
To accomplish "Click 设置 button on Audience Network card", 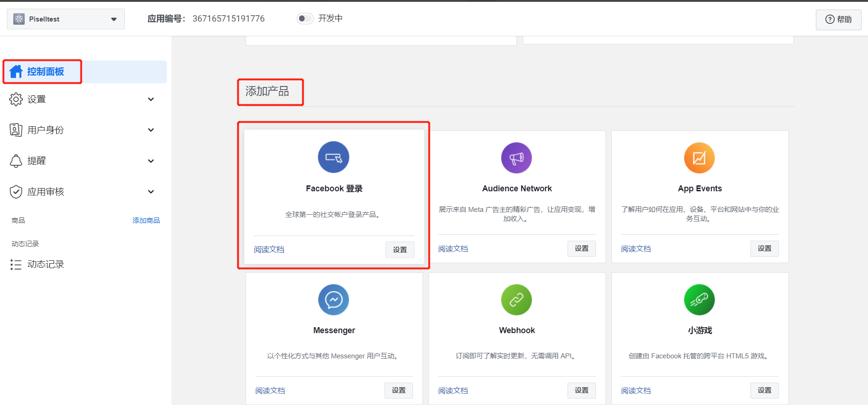I will tap(582, 248).
